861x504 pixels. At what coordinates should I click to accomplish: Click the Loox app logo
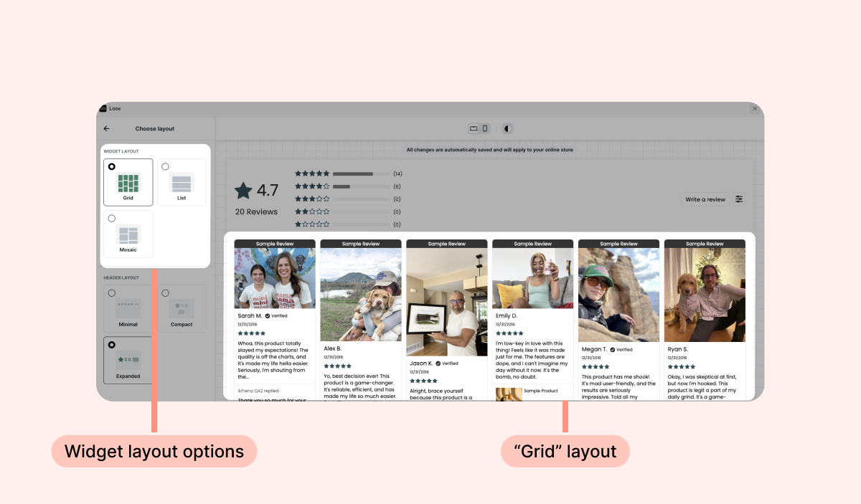pyautogui.click(x=103, y=108)
